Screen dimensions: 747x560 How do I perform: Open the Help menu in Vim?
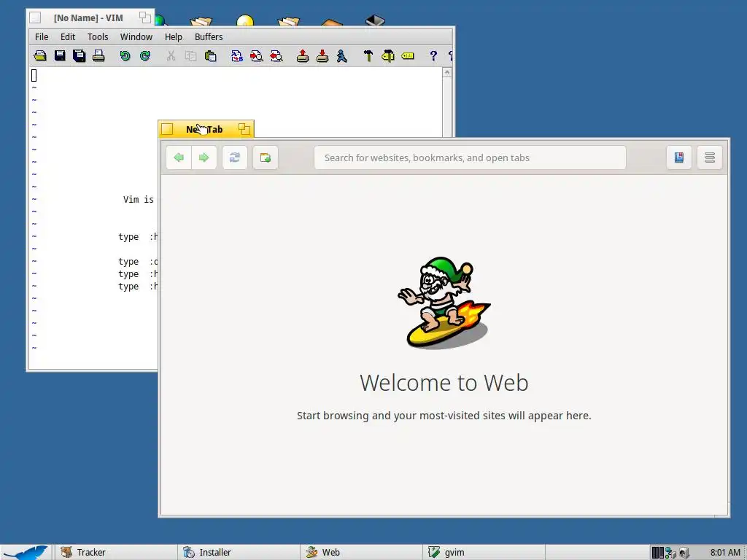coord(174,36)
